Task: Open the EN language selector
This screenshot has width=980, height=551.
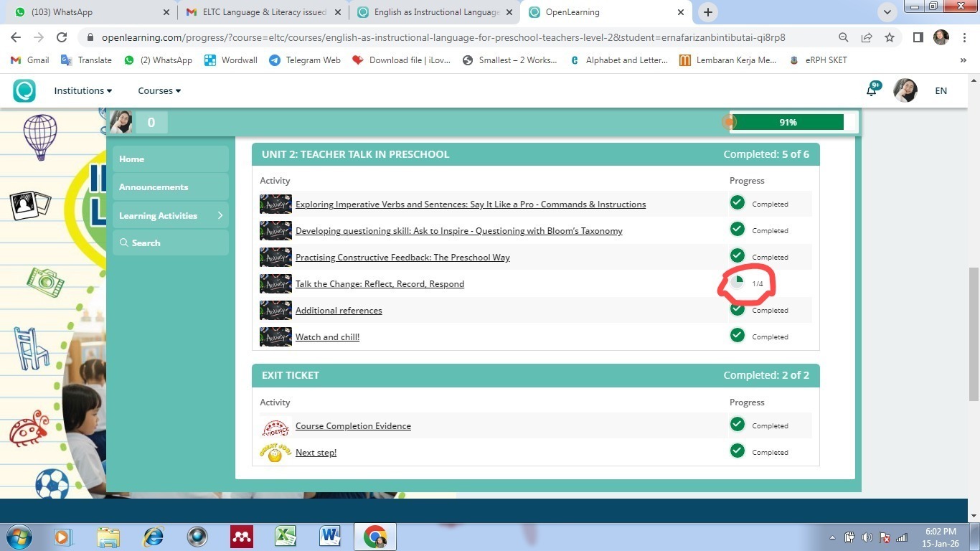Action: (941, 90)
